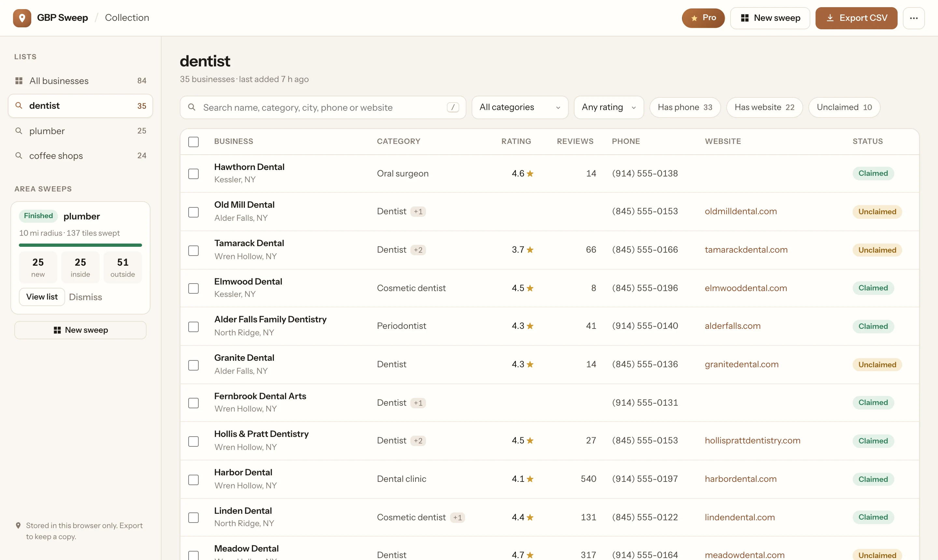Open the alderfalls.com website link
Screen dimensions: 938x560
(732, 326)
